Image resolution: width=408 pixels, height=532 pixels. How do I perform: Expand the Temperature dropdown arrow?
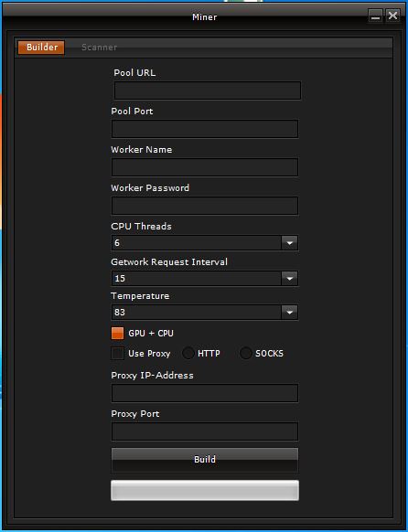point(290,312)
